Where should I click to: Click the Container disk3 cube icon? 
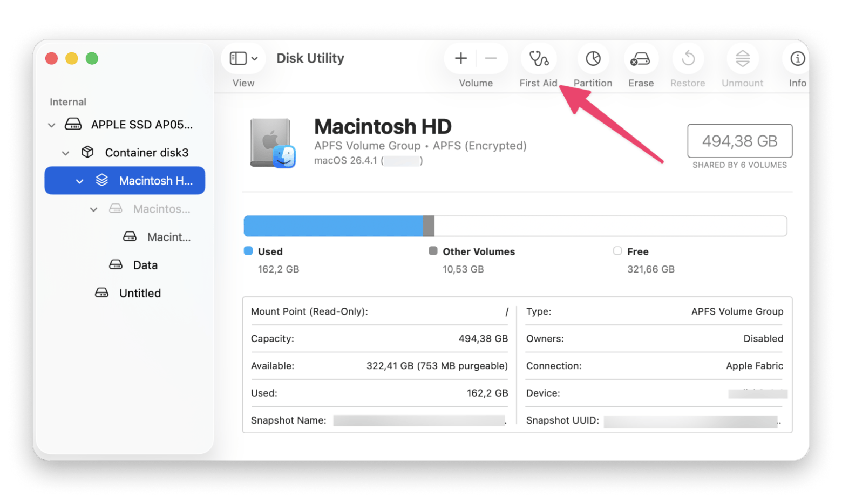[87, 152]
